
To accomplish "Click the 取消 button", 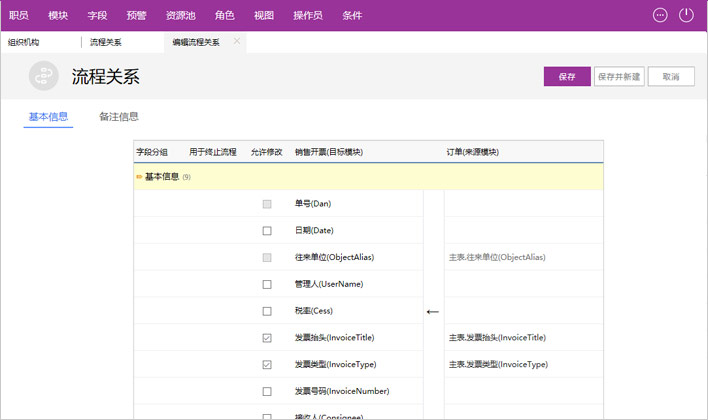I will pyautogui.click(x=671, y=77).
